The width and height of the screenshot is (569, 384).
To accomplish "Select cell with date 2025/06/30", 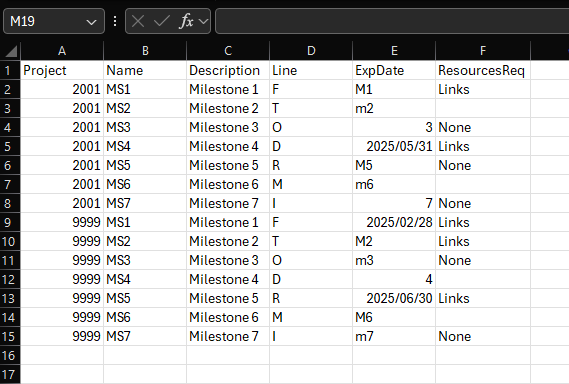I will 394,298.
